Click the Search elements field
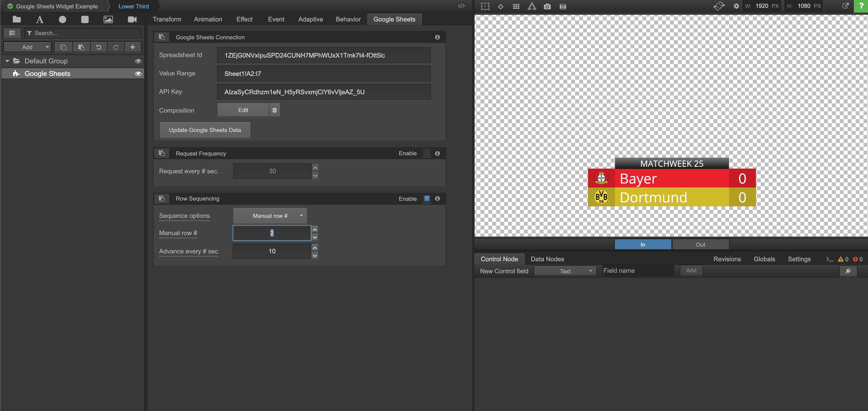The image size is (868, 411). 83,33
